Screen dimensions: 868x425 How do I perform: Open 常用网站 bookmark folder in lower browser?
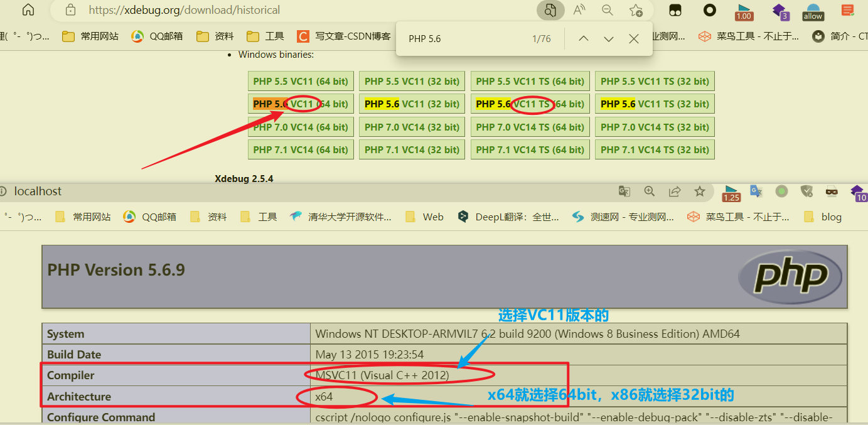point(83,217)
